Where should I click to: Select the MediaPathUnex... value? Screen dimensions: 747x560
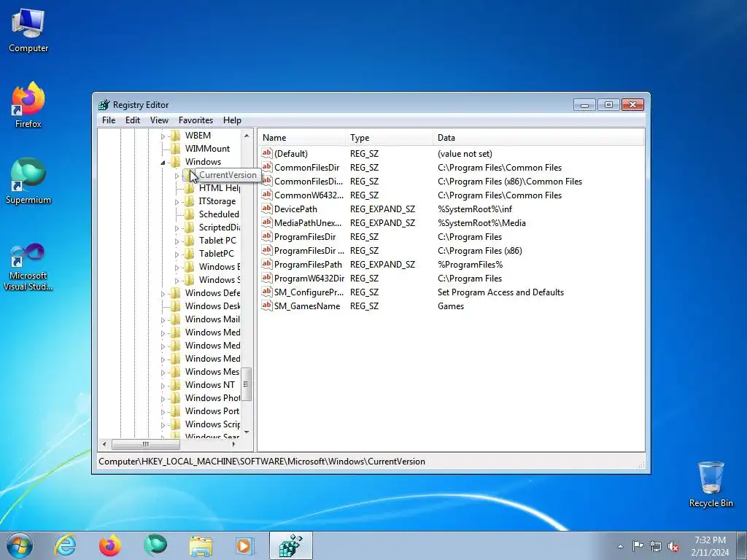(x=308, y=223)
